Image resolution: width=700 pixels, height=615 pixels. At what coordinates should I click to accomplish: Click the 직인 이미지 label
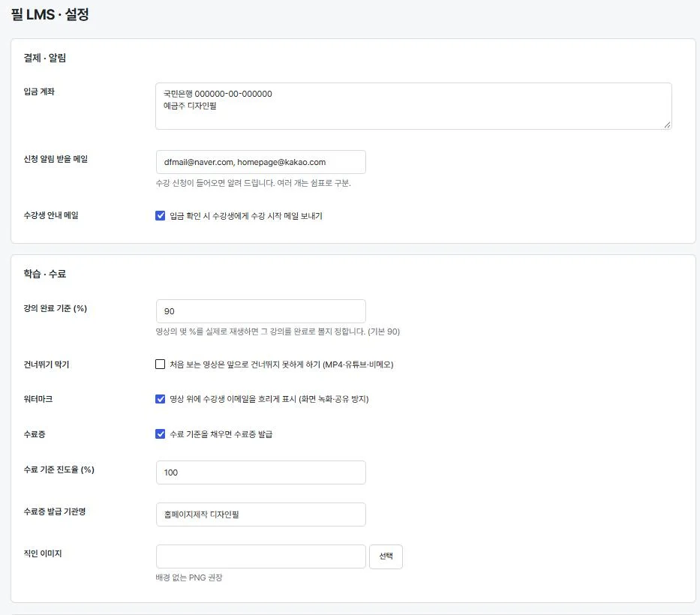(x=43, y=553)
